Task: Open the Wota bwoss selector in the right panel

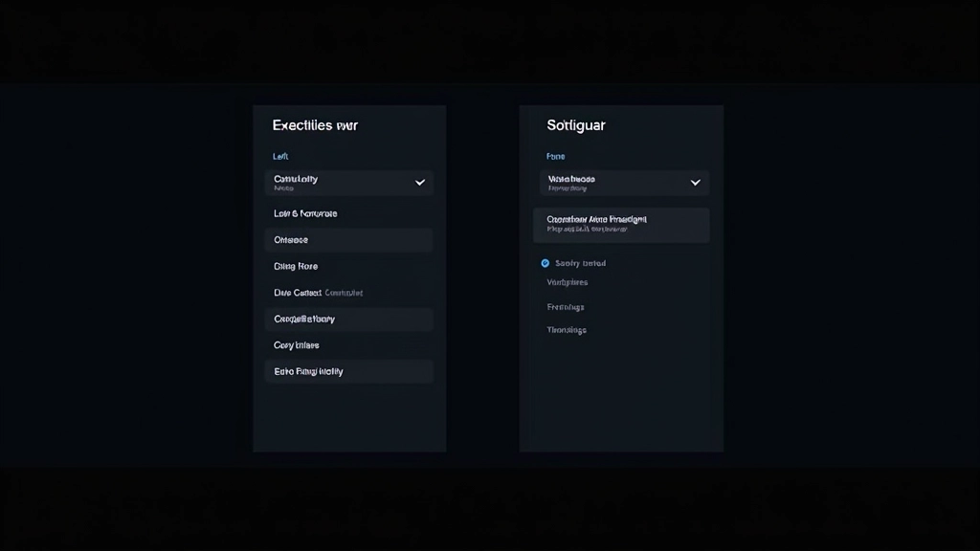Action: [624, 182]
